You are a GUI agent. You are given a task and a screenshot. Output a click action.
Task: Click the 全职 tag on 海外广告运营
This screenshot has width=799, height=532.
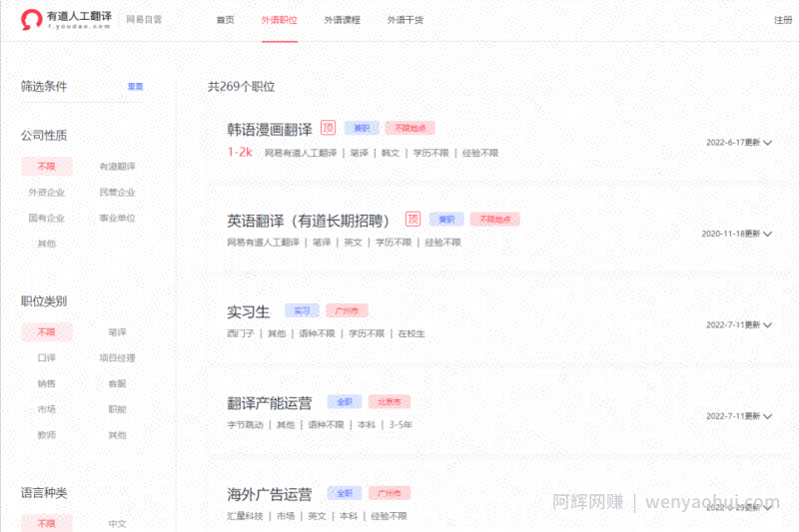(x=345, y=493)
